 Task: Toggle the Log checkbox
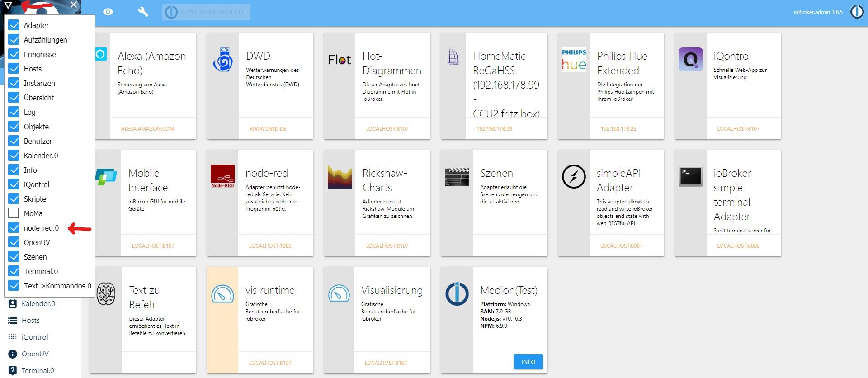pos(14,112)
